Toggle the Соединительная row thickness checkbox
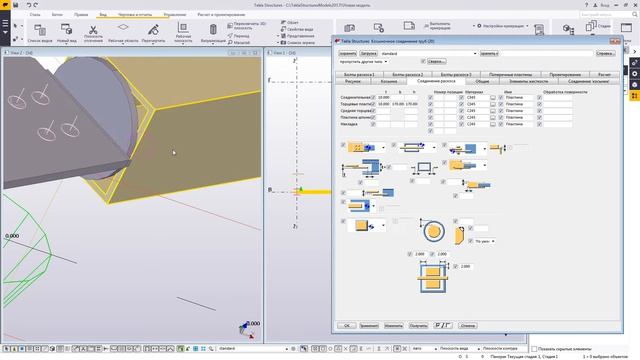 tap(373, 98)
